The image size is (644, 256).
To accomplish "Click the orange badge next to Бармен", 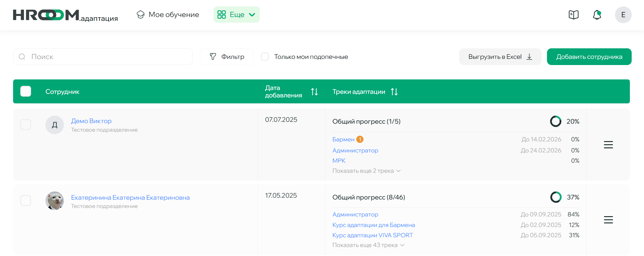I will pyautogui.click(x=360, y=139).
